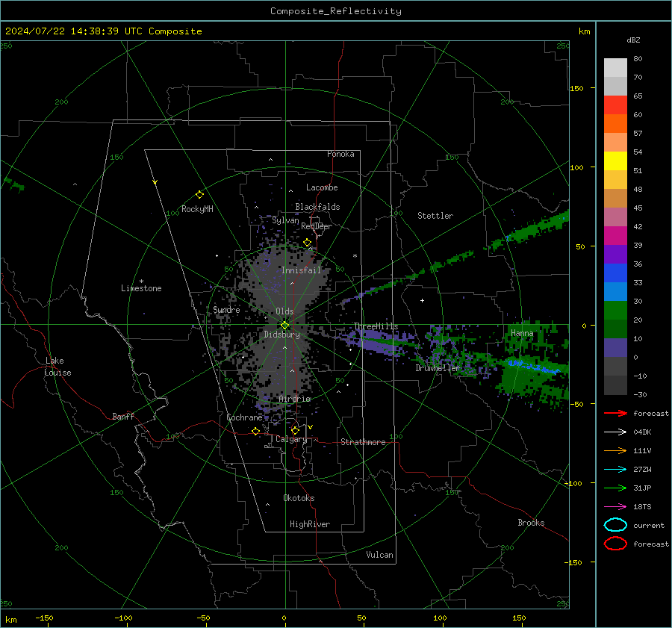
Task: Click the Brooks label
Action: point(531,523)
